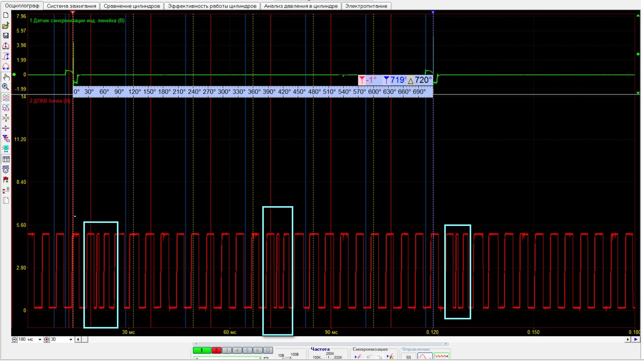This screenshot has width=644, height=361.
Task: Click the blue marker at top near 720°
Action: [x=433, y=11]
